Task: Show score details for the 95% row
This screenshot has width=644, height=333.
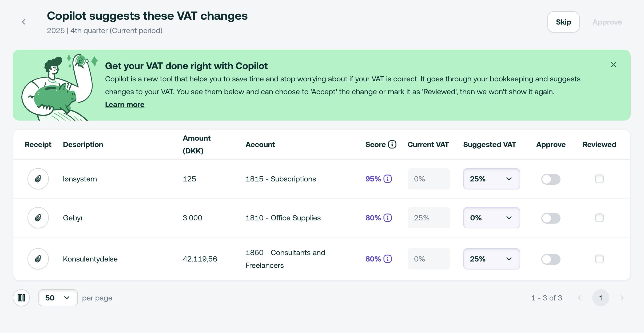Action: (388, 179)
